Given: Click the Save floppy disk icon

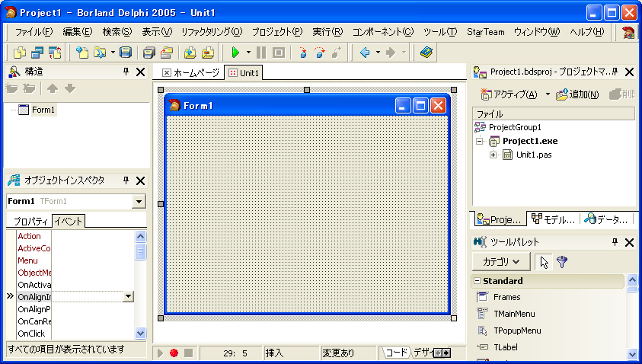Looking at the screenshot, I should pyautogui.click(x=126, y=53).
